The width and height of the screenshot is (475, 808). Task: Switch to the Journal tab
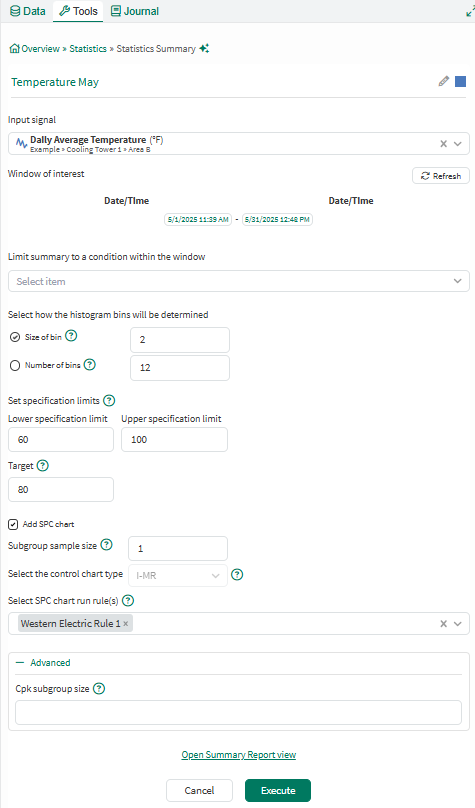pyautogui.click(x=135, y=11)
